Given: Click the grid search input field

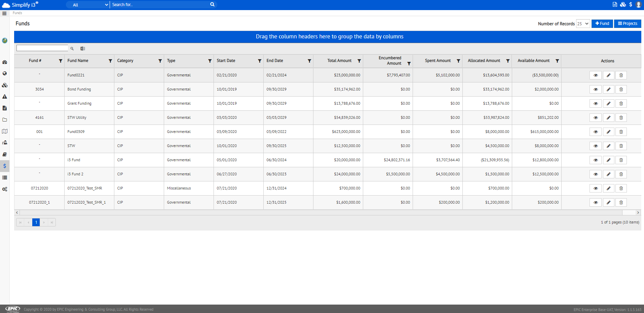Looking at the screenshot, I should click(x=42, y=48).
